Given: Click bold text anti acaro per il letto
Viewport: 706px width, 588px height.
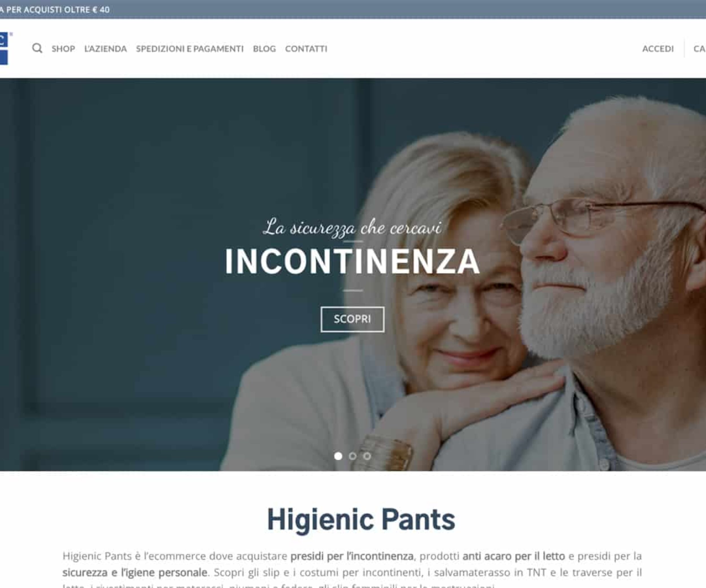Looking at the screenshot, I should click(x=514, y=556).
